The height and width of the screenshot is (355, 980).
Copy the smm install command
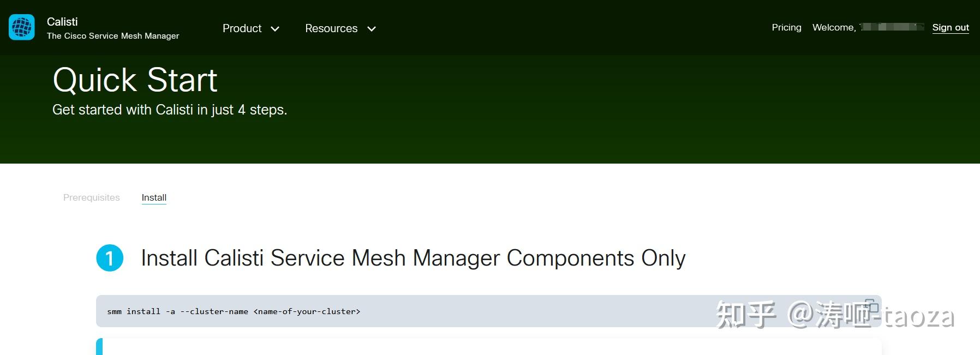pyautogui.click(x=871, y=306)
